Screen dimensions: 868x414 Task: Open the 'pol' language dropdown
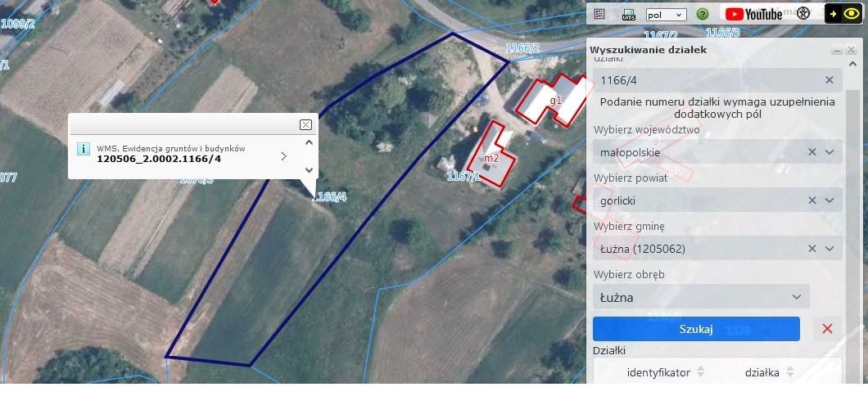click(667, 15)
